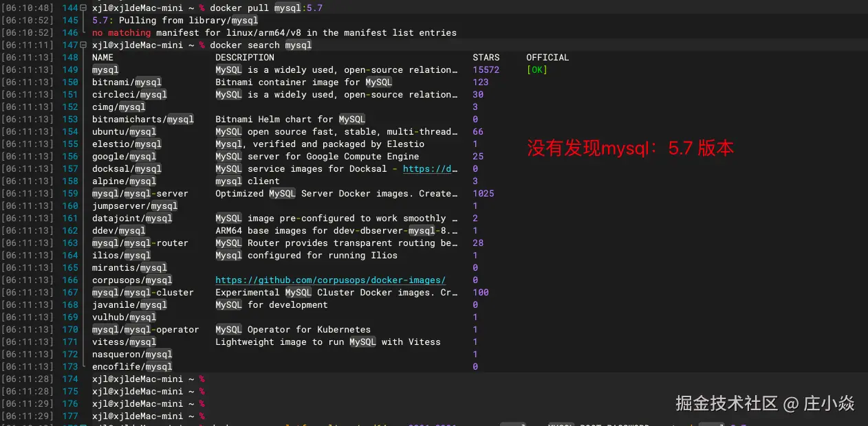Select the datajoint/mysql image name
The image size is (868, 426).
(x=132, y=218)
